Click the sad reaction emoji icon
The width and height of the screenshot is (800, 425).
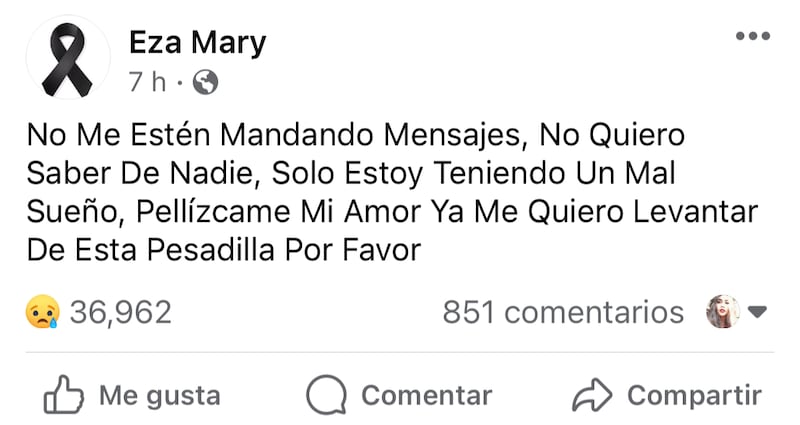point(43,313)
